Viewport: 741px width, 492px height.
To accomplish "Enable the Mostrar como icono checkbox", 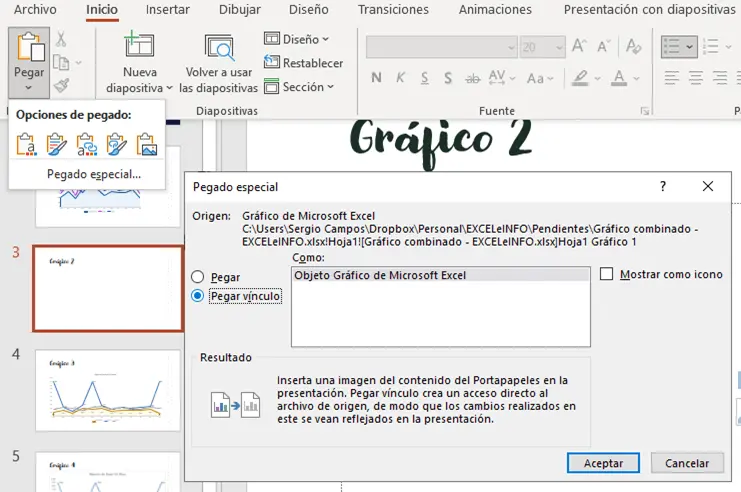I will pos(607,274).
